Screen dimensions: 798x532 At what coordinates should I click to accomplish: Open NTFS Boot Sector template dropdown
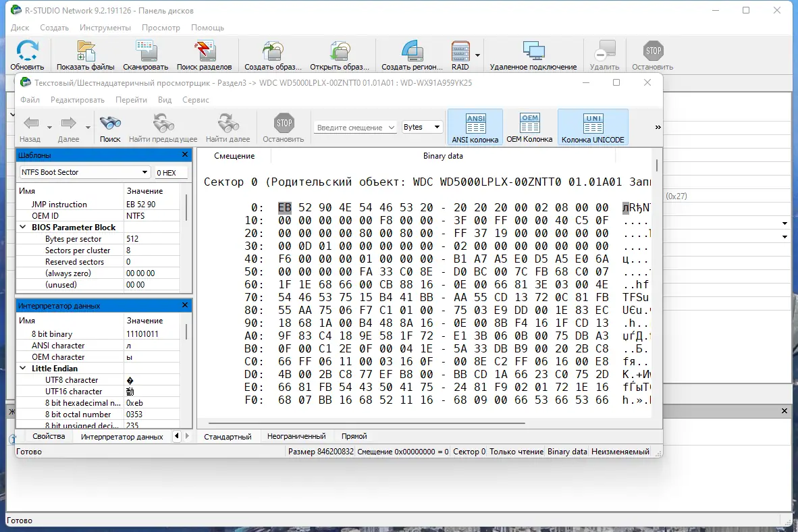(84, 172)
